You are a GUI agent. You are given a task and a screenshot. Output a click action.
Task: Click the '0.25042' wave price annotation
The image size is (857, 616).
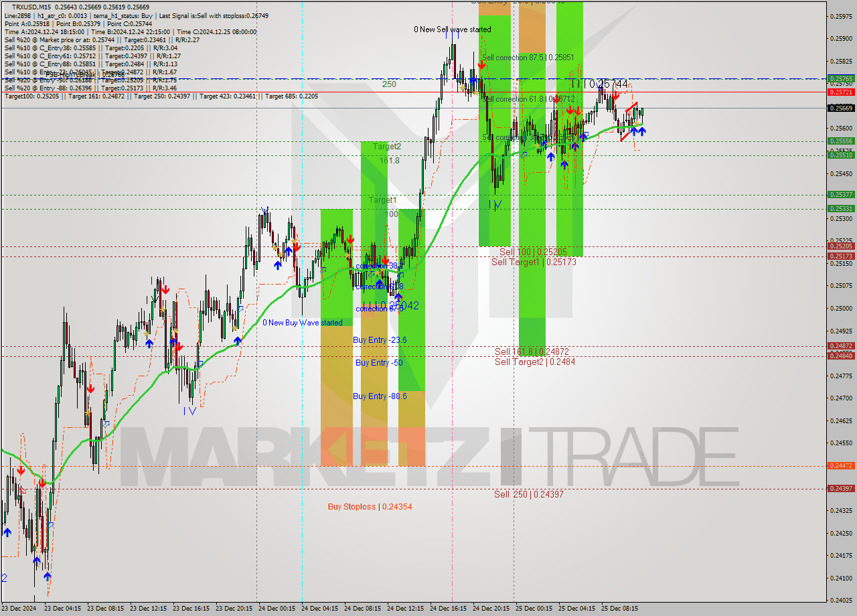click(x=400, y=305)
